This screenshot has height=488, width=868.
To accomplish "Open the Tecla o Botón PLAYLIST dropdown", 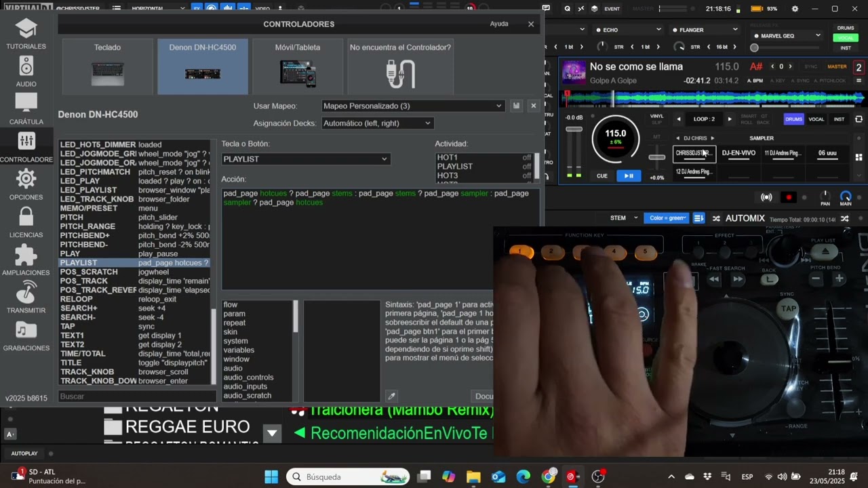I will tap(306, 159).
